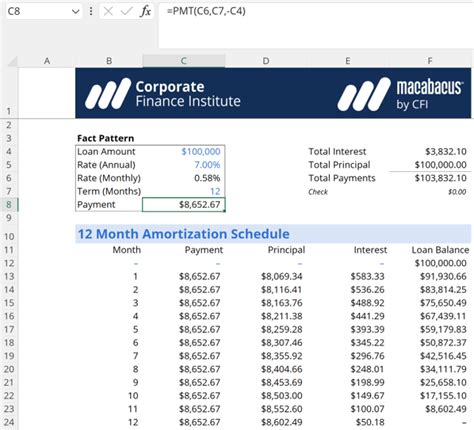Select row 8 header
The height and width of the screenshot is (430, 474).
[x=9, y=204]
